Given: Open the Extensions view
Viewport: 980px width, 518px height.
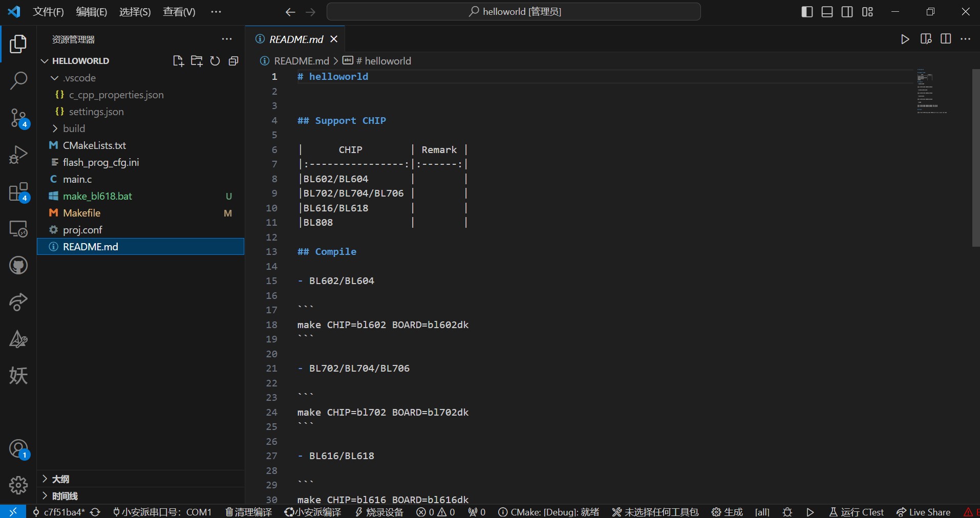Looking at the screenshot, I should 18,192.
